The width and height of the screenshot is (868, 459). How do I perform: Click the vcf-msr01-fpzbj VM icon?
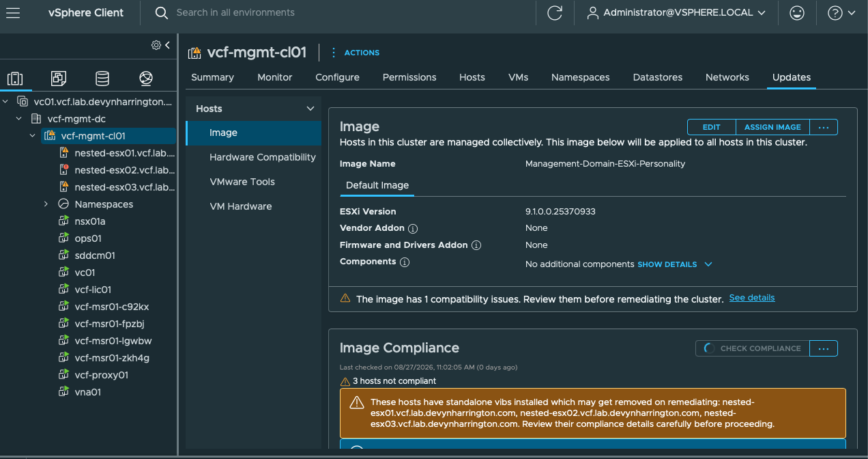[64, 324]
